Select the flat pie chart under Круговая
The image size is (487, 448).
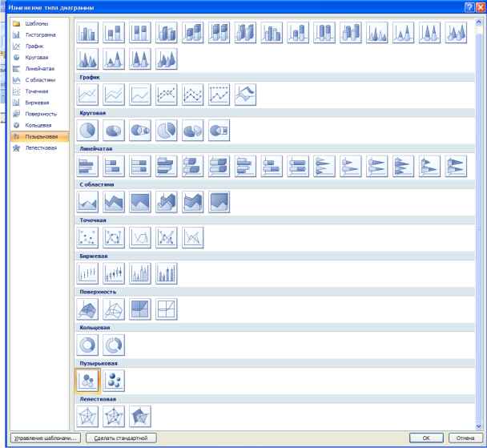click(87, 130)
